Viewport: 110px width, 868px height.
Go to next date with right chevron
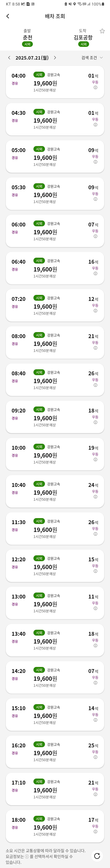pyautogui.click(x=55, y=58)
